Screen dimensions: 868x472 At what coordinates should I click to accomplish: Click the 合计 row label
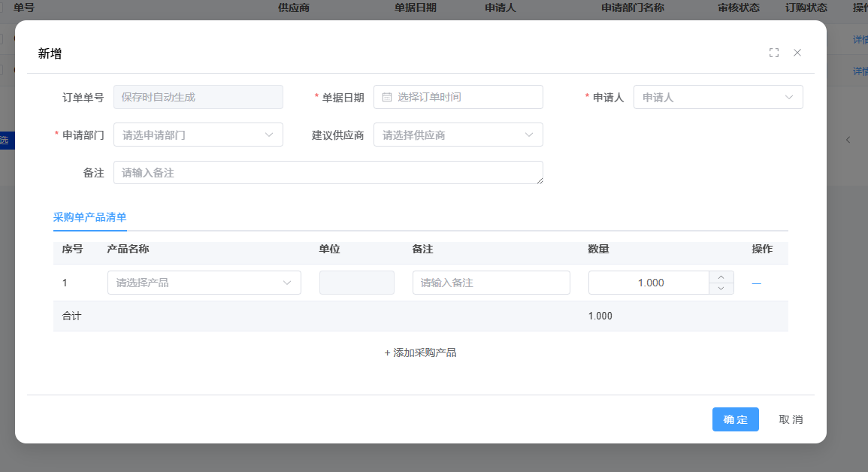71,316
